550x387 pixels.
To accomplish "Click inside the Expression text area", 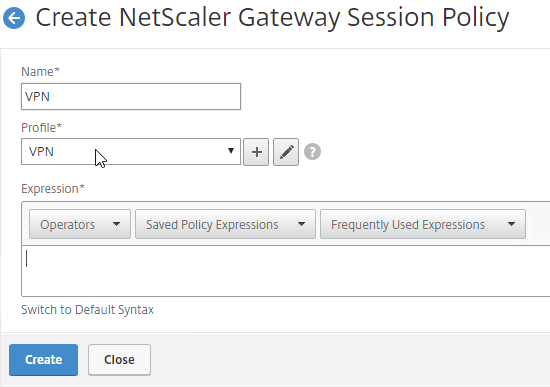I will pos(286,271).
